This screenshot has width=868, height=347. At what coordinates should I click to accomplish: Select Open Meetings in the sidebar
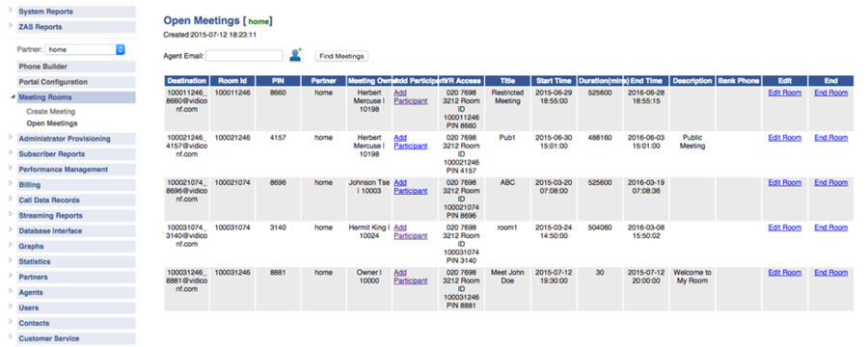point(51,123)
